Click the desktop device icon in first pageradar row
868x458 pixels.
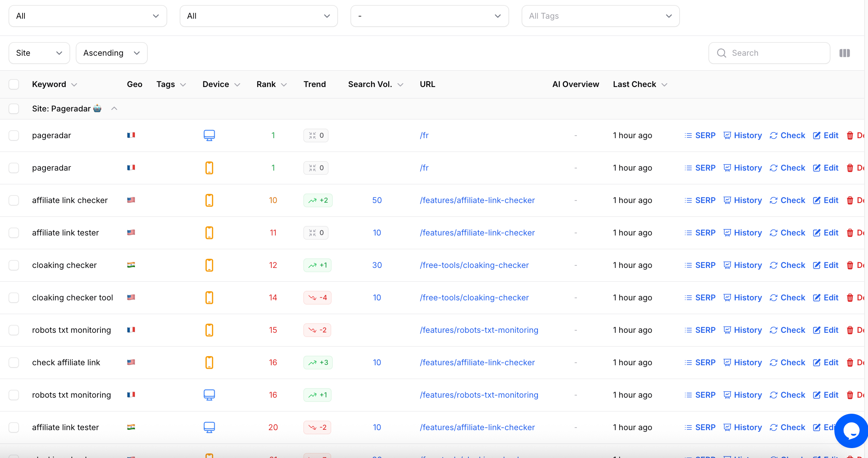click(x=209, y=135)
